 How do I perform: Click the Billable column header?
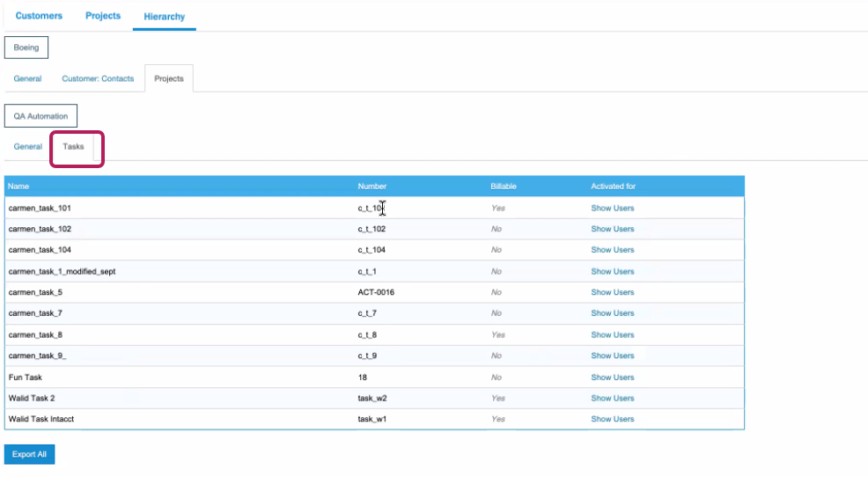pyautogui.click(x=504, y=187)
